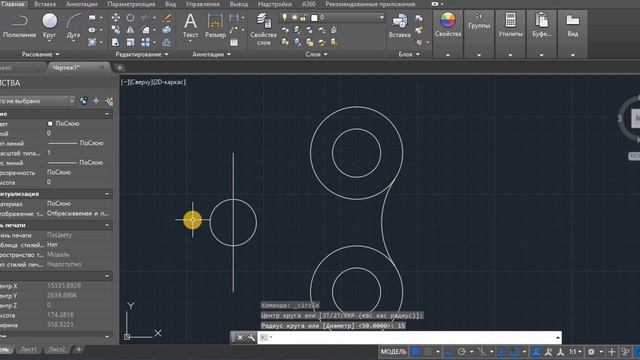640x360 pixels.
Task: Click the white layer color swatch
Action: coord(314,18)
